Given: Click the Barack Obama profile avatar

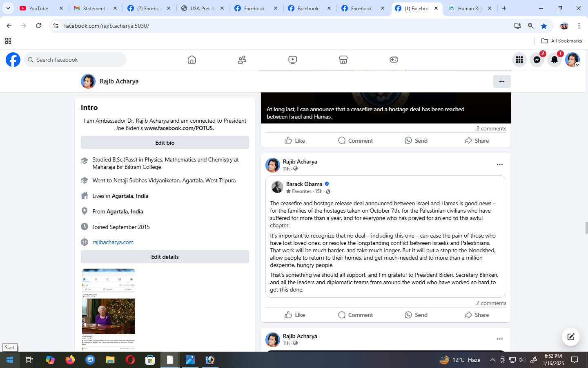Looking at the screenshot, I should pos(277,187).
